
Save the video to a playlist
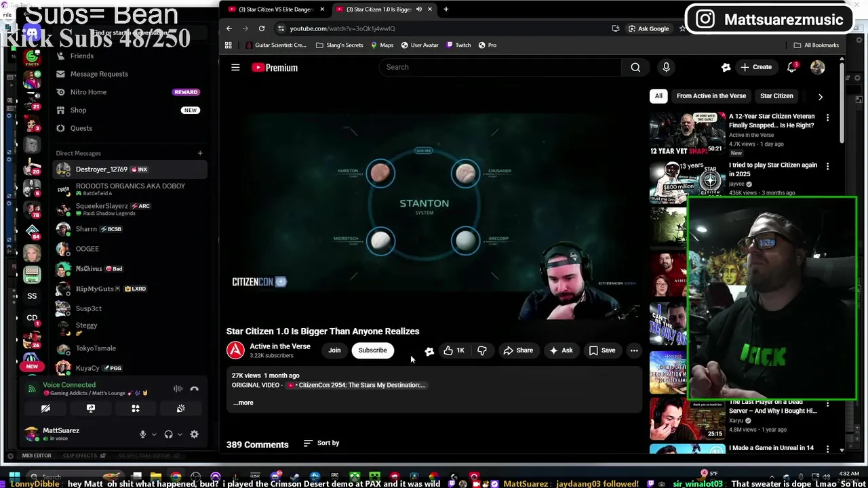pyautogui.click(x=602, y=350)
